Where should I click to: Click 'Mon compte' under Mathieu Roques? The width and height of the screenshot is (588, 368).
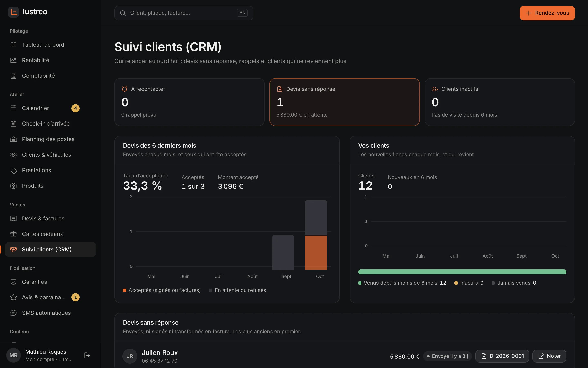click(x=40, y=359)
